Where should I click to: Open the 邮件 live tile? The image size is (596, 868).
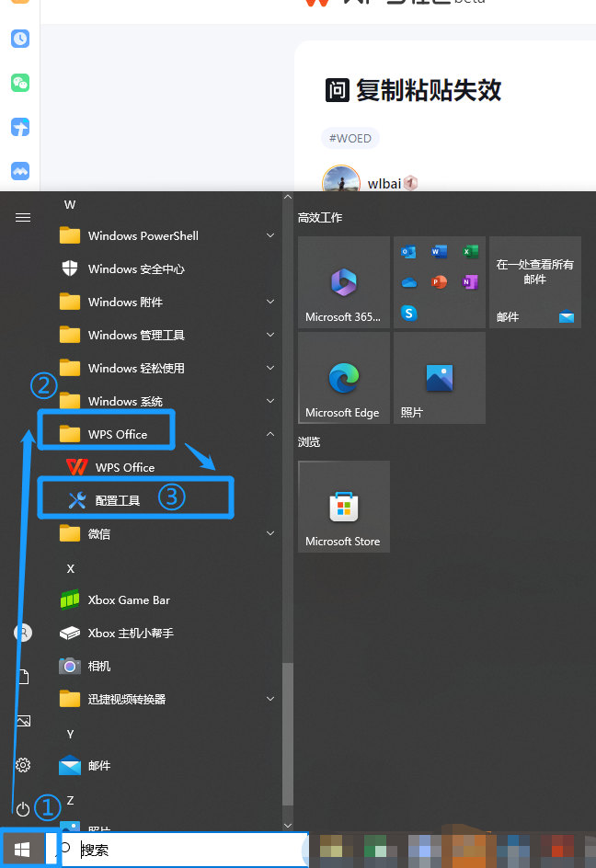point(535,282)
